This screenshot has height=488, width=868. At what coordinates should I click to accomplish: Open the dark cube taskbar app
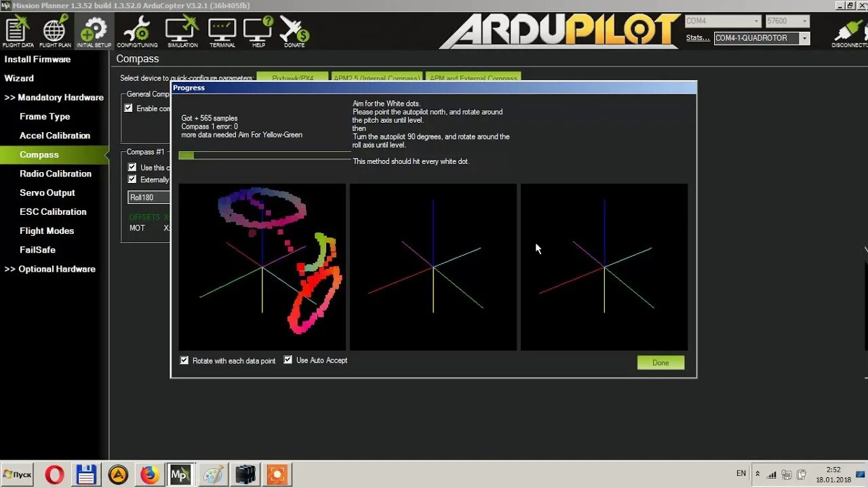(x=245, y=474)
